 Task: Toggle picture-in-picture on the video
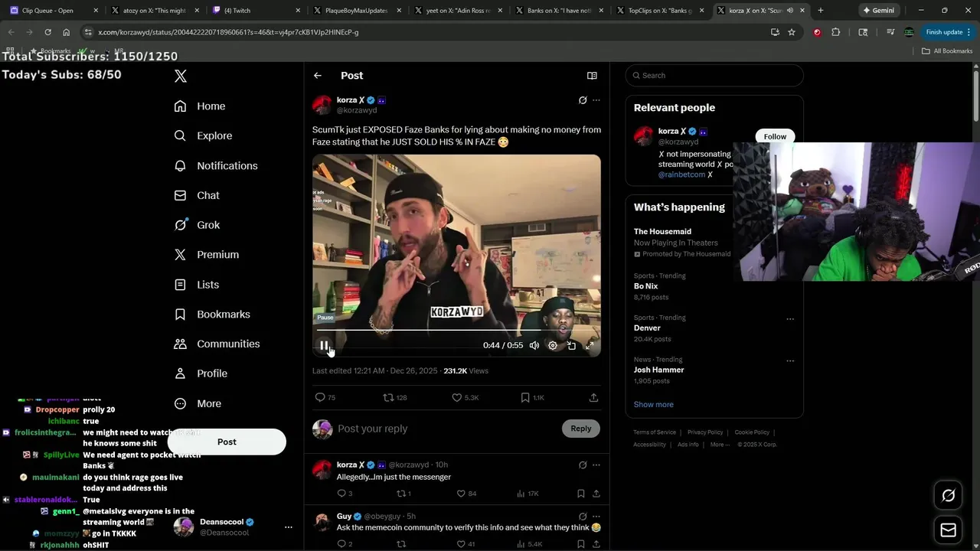(571, 346)
